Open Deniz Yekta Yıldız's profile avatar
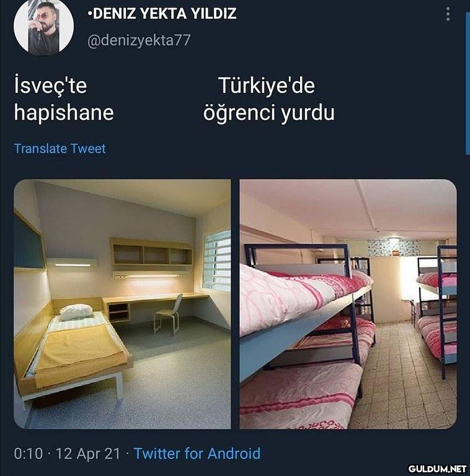470x476 pixels. 44,27
